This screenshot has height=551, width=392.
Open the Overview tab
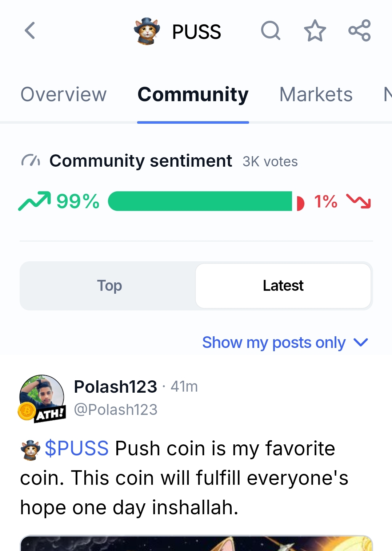(x=64, y=95)
